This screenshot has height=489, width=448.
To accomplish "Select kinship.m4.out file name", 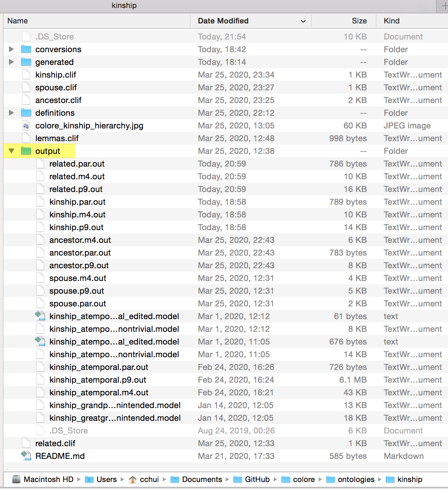I will pyautogui.click(x=77, y=214).
